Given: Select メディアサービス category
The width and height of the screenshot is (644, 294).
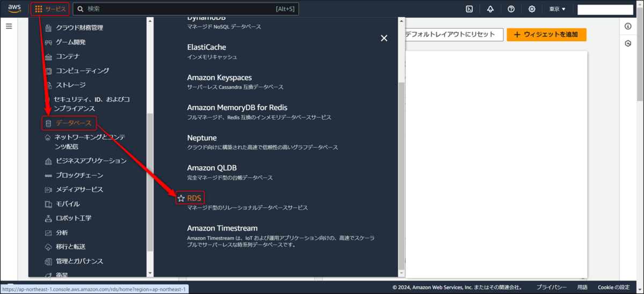Looking at the screenshot, I should (x=79, y=189).
